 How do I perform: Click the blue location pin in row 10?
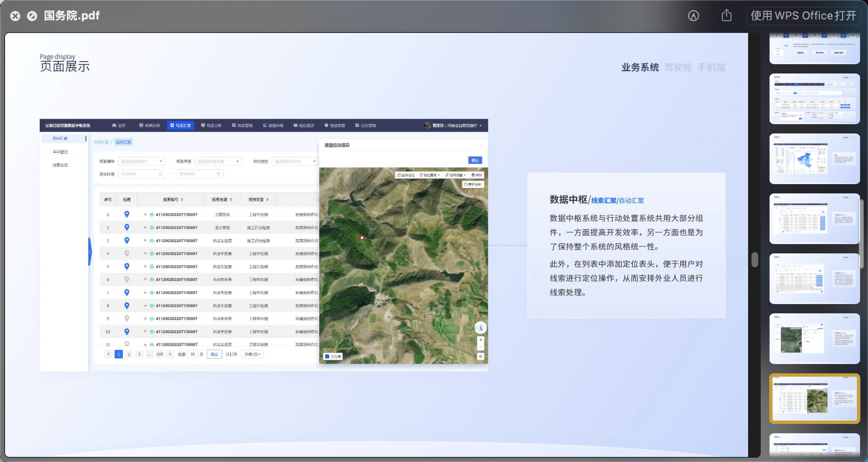tap(127, 332)
